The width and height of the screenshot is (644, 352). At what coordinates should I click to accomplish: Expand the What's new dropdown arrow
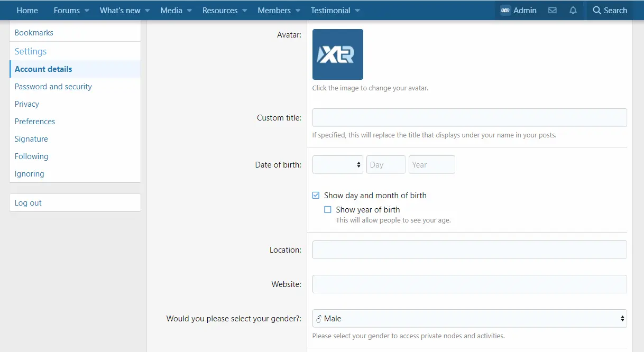148,11
